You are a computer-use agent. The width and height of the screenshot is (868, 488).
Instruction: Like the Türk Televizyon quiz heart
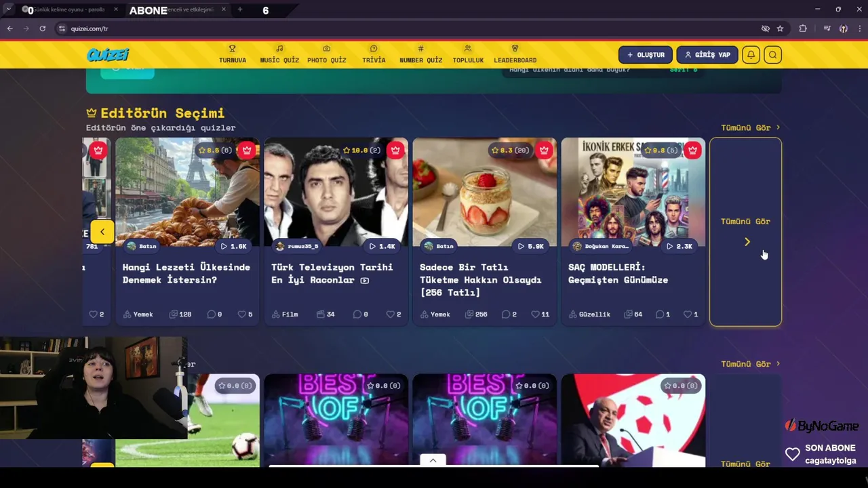(x=393, y=314)
